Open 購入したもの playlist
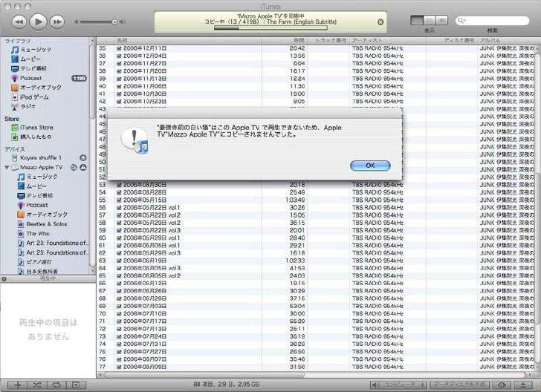Screen dimensions: 541x392 [x=36, y=137]
